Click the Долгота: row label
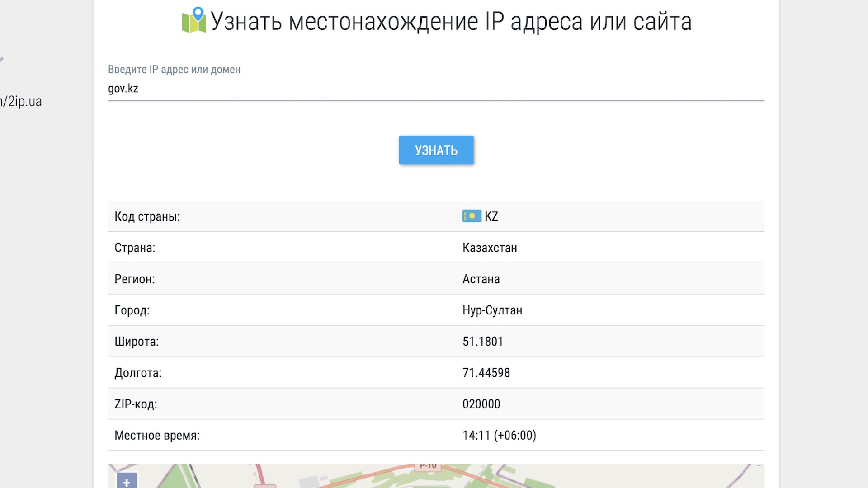Screen dimensions: 868x488 [x=138, y=373]
